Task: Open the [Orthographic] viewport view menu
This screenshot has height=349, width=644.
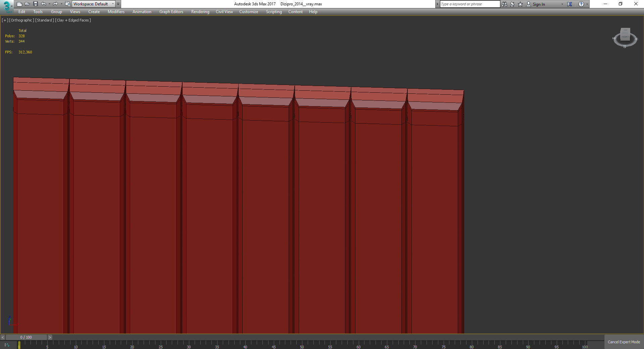Action: 21,20
